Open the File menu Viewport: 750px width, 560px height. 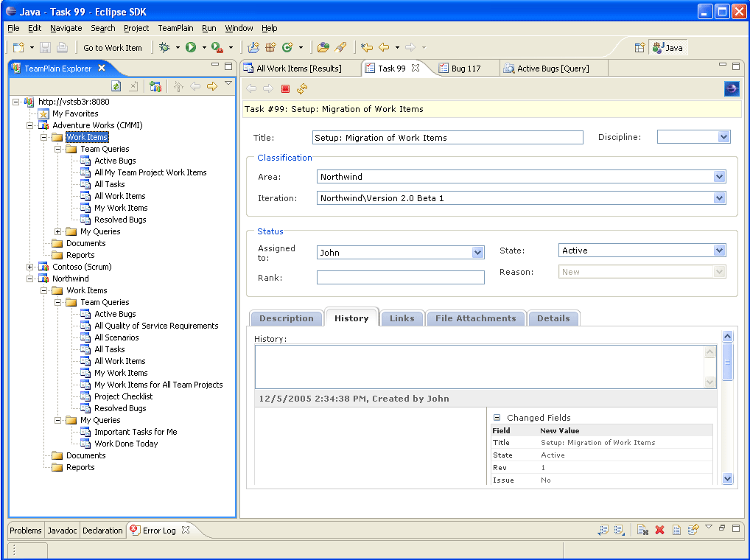13,28
